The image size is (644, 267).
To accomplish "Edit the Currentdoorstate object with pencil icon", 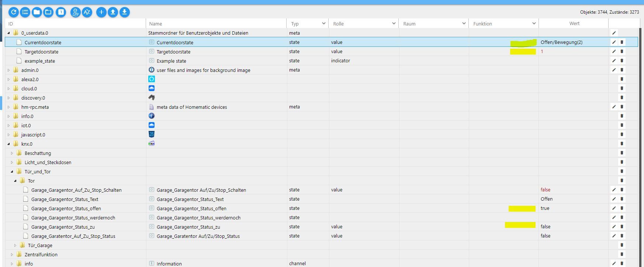I will (614, 42).
